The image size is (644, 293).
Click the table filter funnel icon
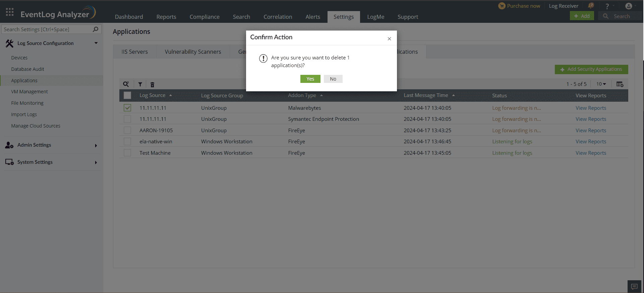140,85
